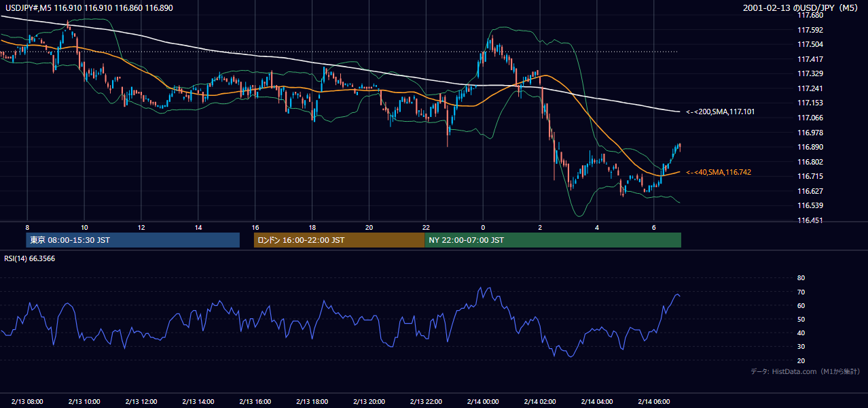Click hour tick 22 under price chart
868x408 pixels.
point(426,226)
